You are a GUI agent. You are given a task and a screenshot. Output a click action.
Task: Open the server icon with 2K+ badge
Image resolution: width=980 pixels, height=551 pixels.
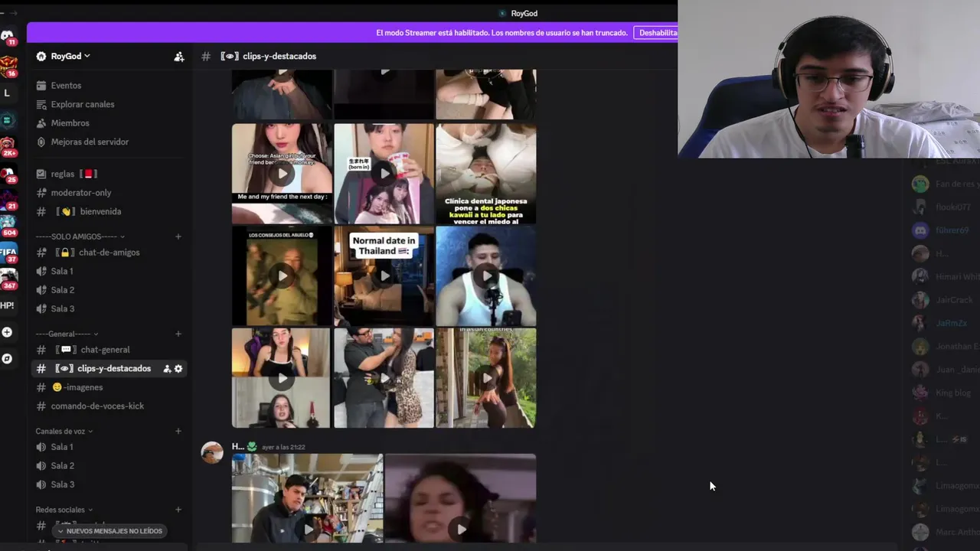pyautogui.click(x=7, y=146)
